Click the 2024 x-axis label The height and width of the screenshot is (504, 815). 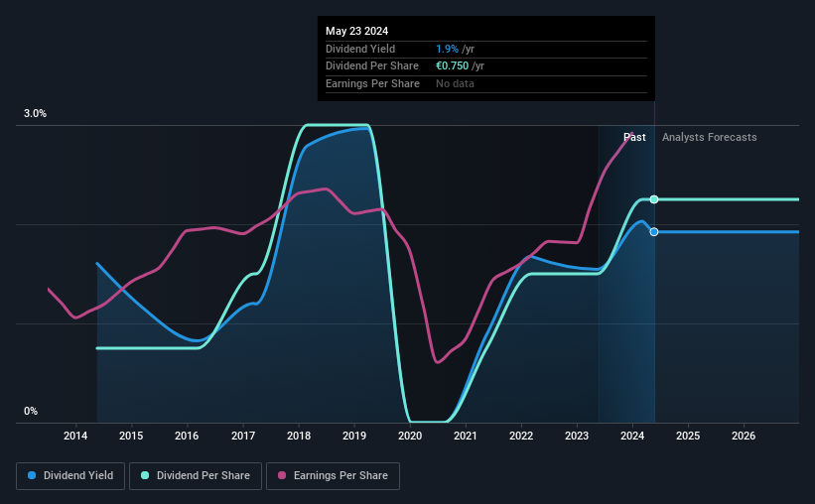(x=632, y=436)
